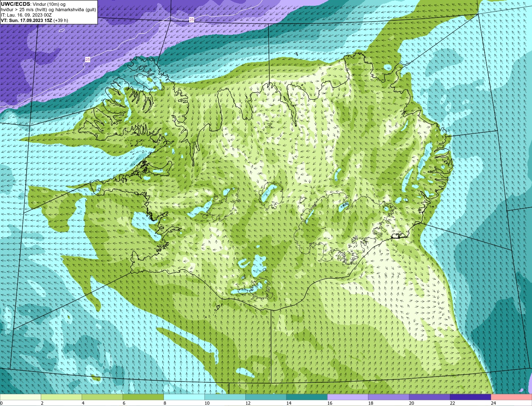Click the 'IT: Lau. 16. 09. 2023 00Z' line
Image resolution: width=532 pixels, height=406 pixels.
tap(26, 15)
